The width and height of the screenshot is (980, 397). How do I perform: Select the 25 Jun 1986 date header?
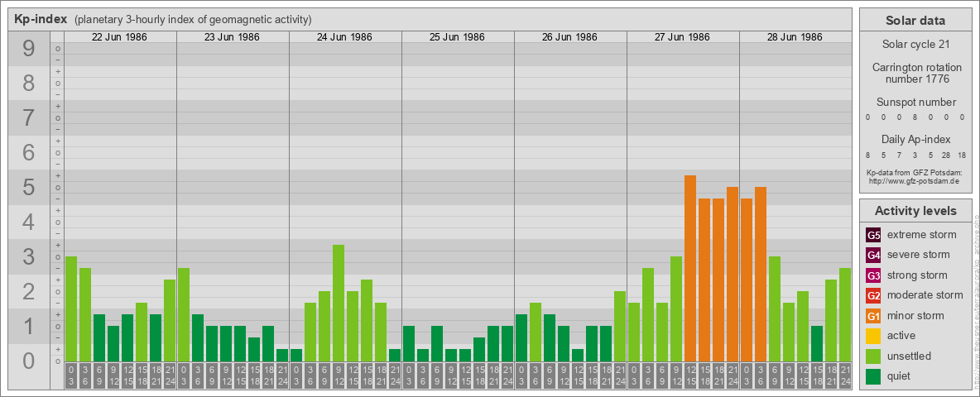[x=457, y=37]
